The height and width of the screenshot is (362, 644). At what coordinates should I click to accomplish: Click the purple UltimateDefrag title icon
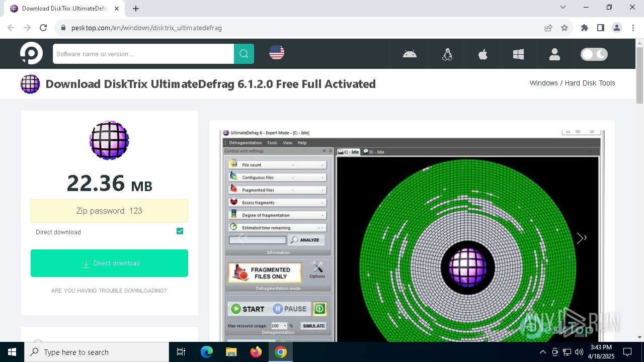pos(30,84)
